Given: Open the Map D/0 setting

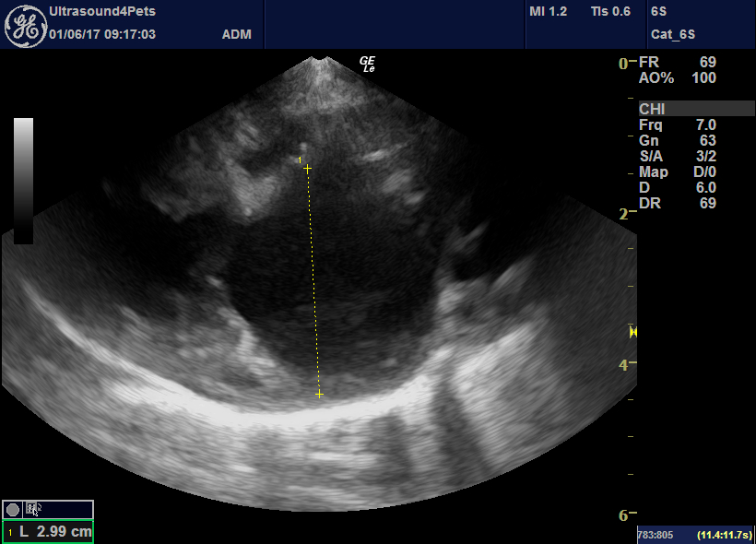Looking at the screenshot, I should coord(676,171).
